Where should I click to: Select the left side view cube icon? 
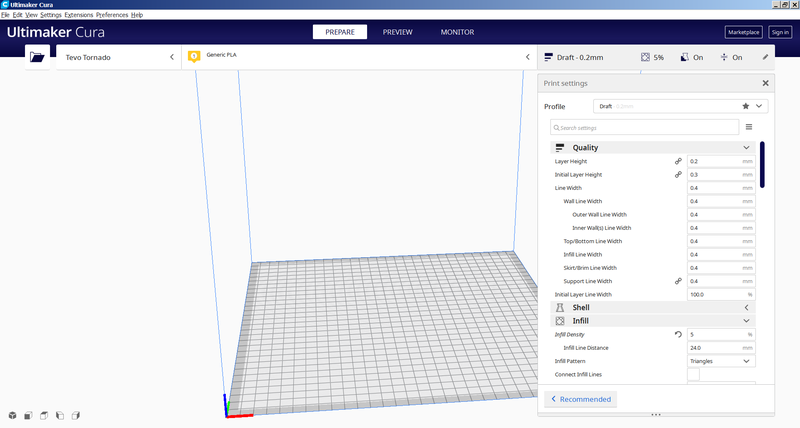[60, 415]
